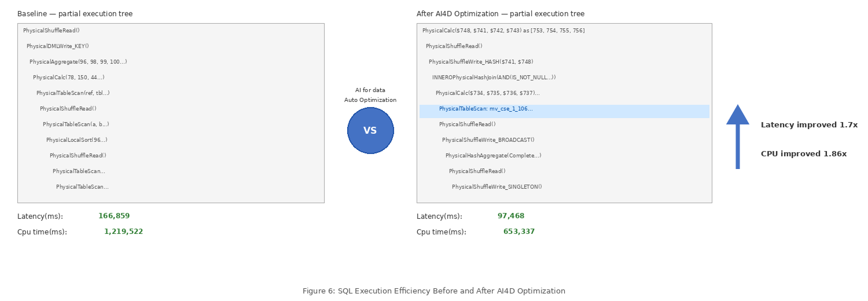Viewport: 868px width, 301px height.
Task: Click the Latency improved 1.7x label
Action: coord(809,125)
